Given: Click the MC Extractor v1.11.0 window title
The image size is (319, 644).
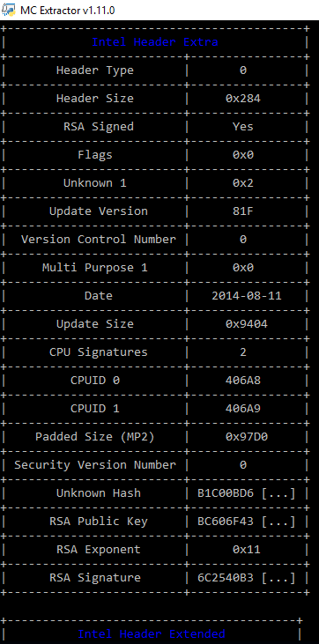Looking at the screenshot, I should (68, 11).
